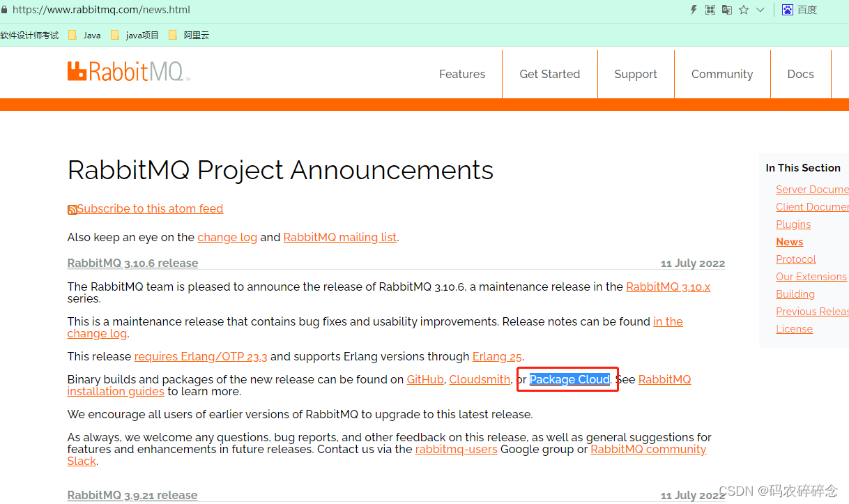The image size is (849, 504).
Task: Click the Baidu paw search engine icon
Action: [x=788, y=10]
